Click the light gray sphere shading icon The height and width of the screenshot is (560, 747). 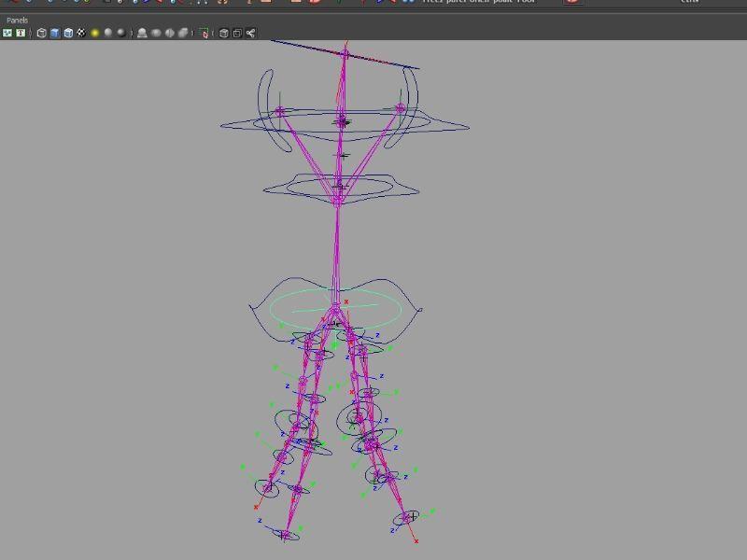click(108, 33)
